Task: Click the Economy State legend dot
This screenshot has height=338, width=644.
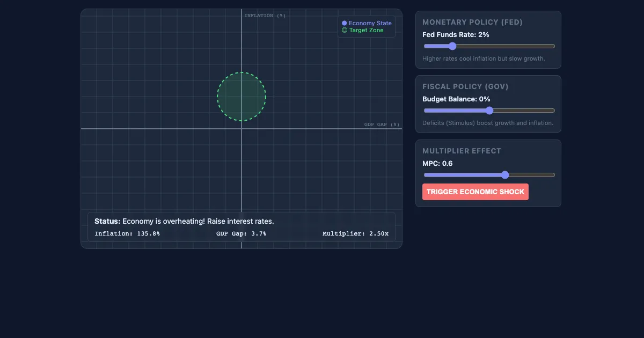Action: [x=345, y=23]
